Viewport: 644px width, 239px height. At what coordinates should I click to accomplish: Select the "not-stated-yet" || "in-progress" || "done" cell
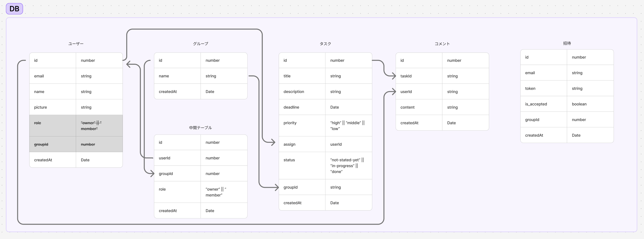tap(349, 166)
